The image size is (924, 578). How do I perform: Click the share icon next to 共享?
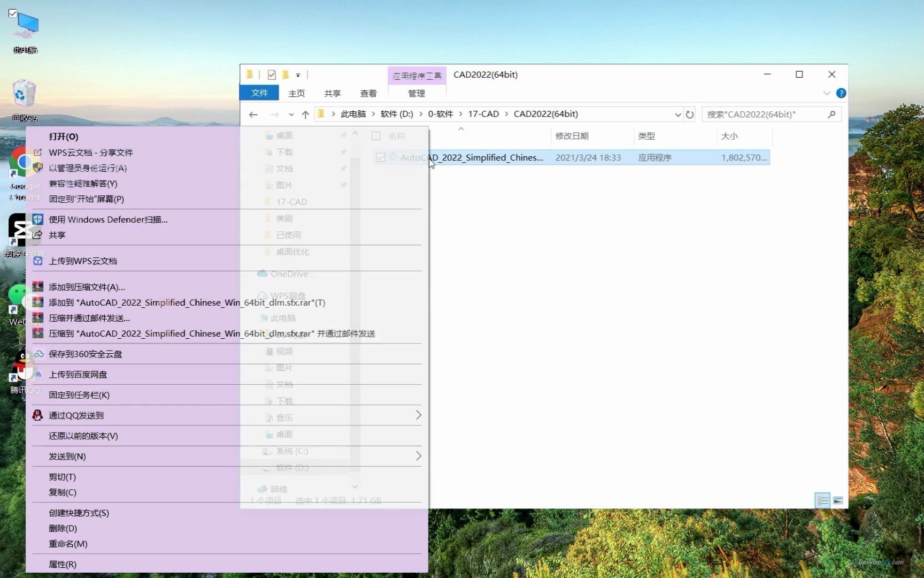click(x=37, y=234)
